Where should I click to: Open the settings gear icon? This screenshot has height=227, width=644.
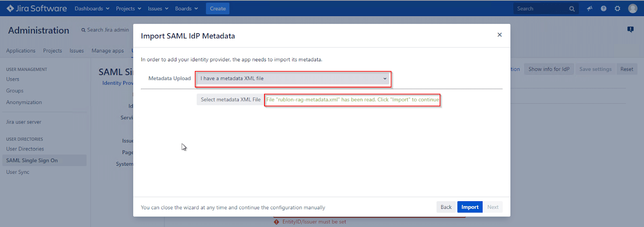[x=617, y=8]
